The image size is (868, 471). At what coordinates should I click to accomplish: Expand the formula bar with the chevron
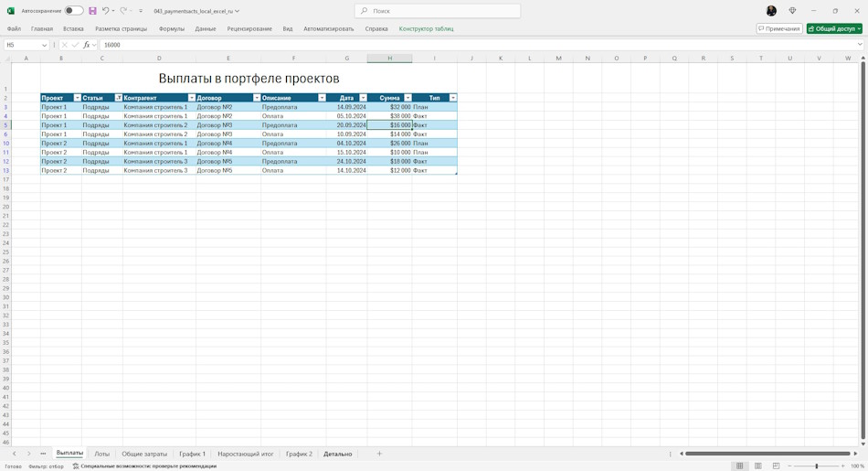coord(860,45)
